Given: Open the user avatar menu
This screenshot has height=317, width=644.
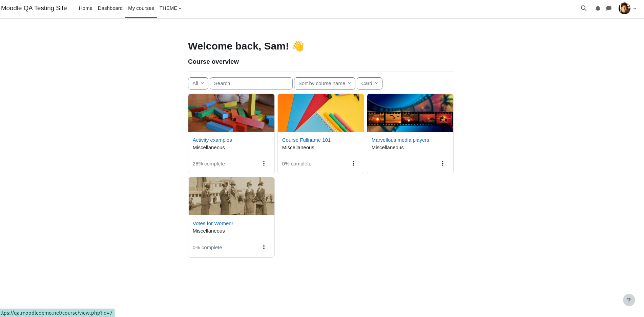Looking at the screenshot, I should (x=624, y=8).
